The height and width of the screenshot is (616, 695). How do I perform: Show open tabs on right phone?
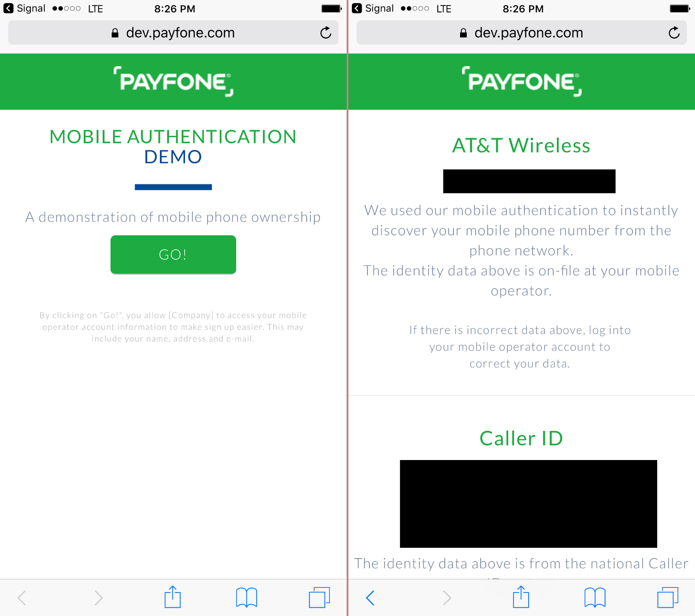[x=668, y=597]
